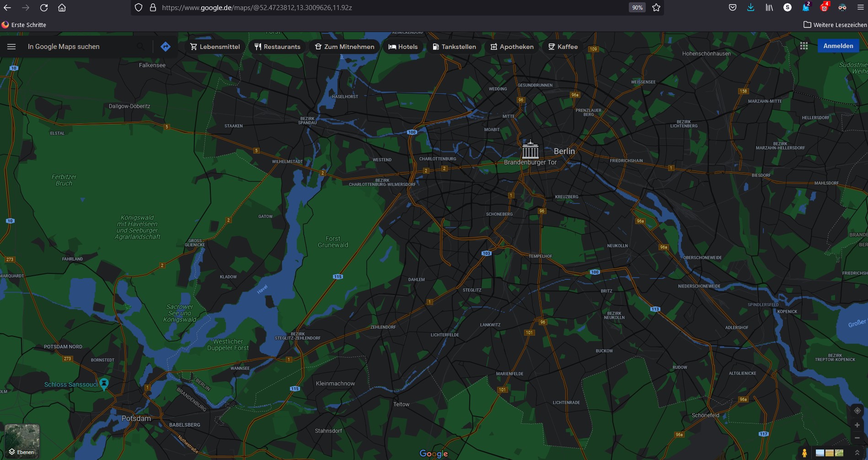Open the browser home page
This screenshot has width=868, height=460.
[x=62, y=7]
